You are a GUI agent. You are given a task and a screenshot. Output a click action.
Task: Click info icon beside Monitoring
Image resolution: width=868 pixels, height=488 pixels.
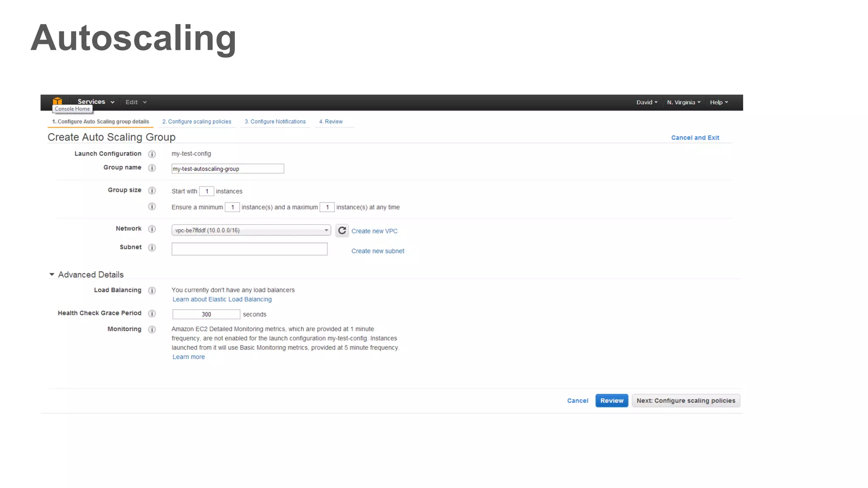point(152,330)
